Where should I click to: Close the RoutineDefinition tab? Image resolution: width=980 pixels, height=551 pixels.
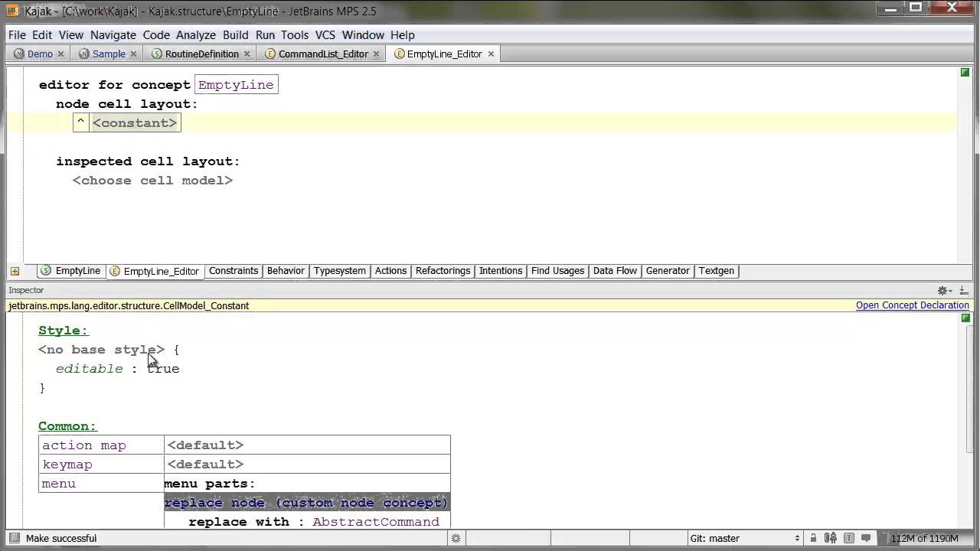247,54
